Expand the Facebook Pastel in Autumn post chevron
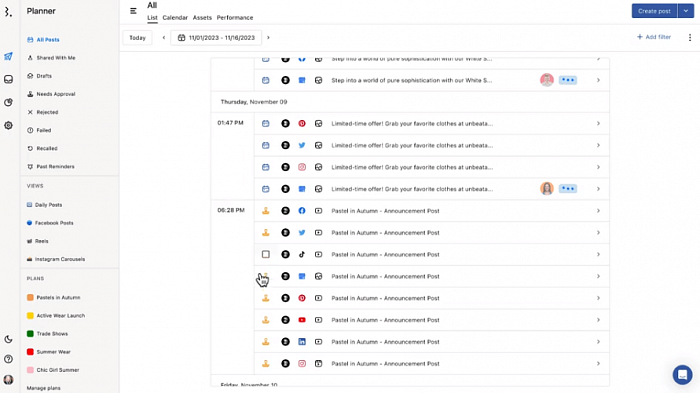Viewport: 700px width, 393px height. pos(598,211)
